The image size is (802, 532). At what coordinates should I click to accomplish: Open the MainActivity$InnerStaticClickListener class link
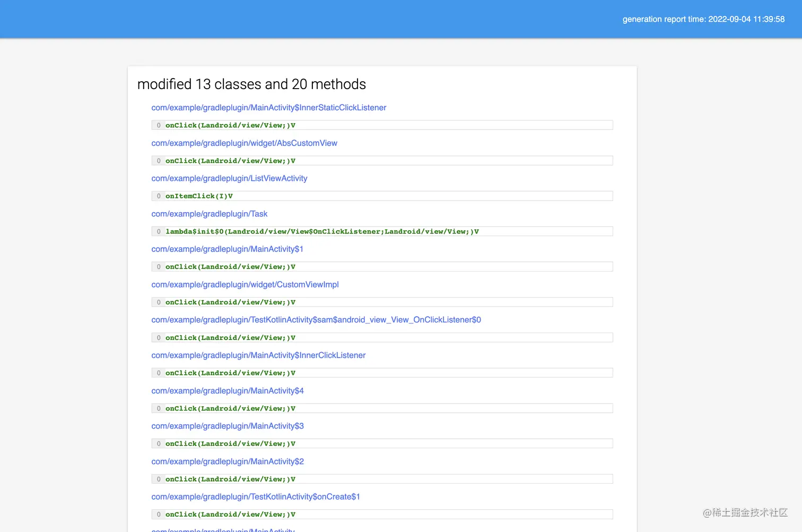coord(268,108)
